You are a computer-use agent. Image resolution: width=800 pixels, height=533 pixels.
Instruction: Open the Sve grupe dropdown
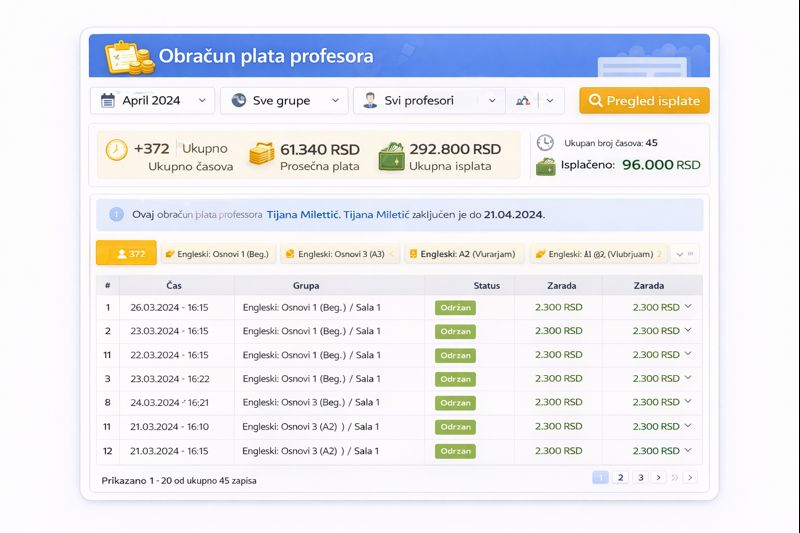coord(284,100)
